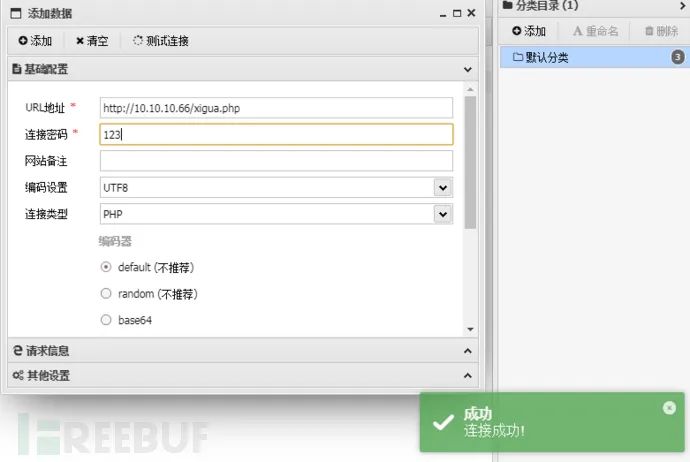Expand the 请求信息 section
The image size is (690, 462).
click(467, 351)
